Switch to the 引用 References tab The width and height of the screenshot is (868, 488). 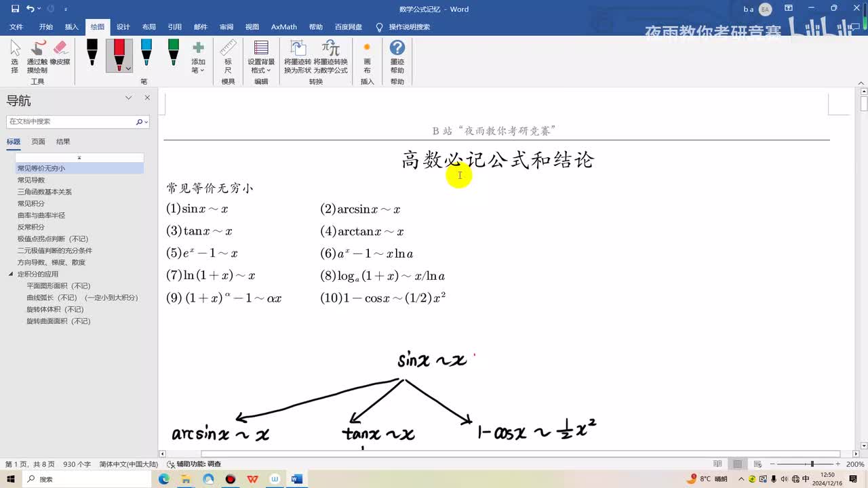pos(174,27)
